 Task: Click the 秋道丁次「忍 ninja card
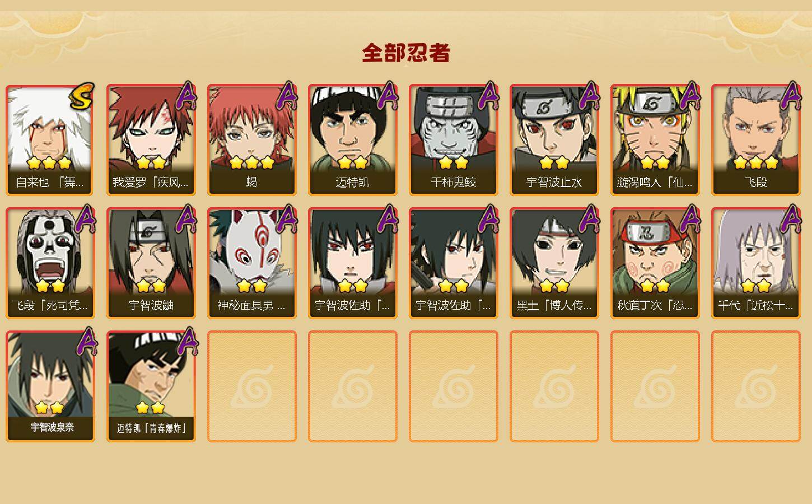point(655,263)
